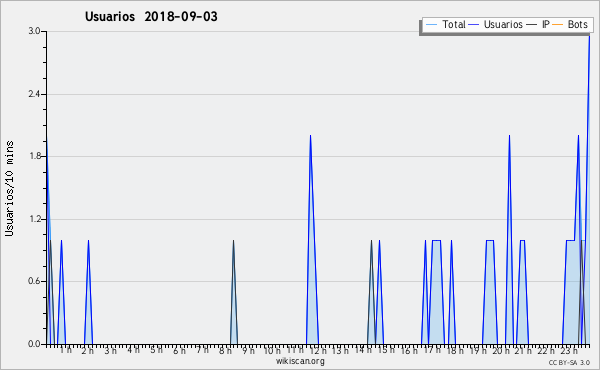Click the peak of the spike after 20 h
Image resolution: width=600 pixels, height=370 pixels.
tap(509, 135)
